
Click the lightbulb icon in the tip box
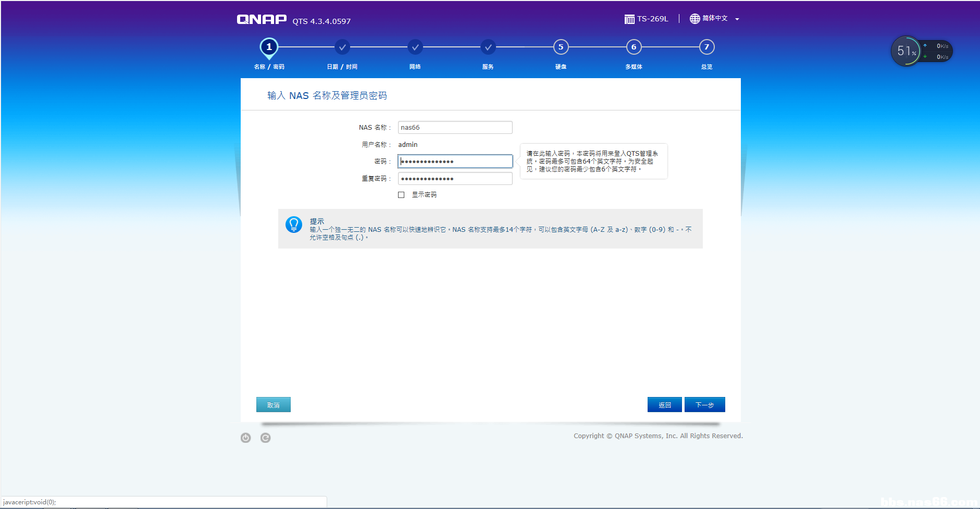tap(294, 225)
